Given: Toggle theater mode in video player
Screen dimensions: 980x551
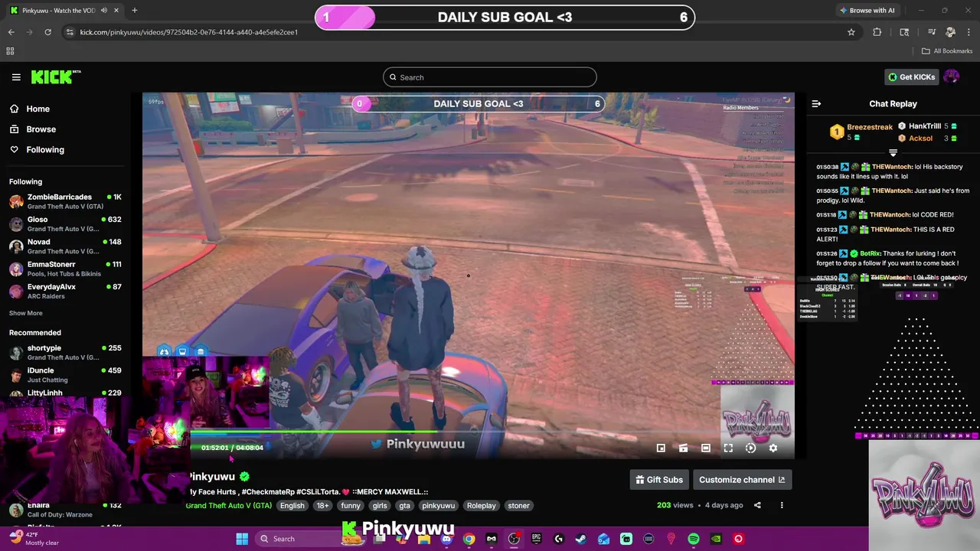Looking at the screenshot, I should click(x=706, y=448).
